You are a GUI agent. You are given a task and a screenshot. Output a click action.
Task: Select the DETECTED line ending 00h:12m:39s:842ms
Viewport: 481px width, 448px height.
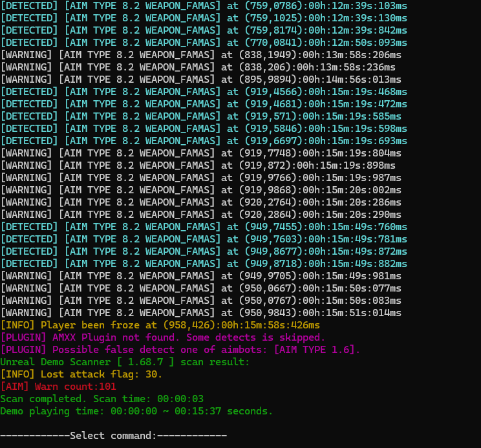point(204,30)
